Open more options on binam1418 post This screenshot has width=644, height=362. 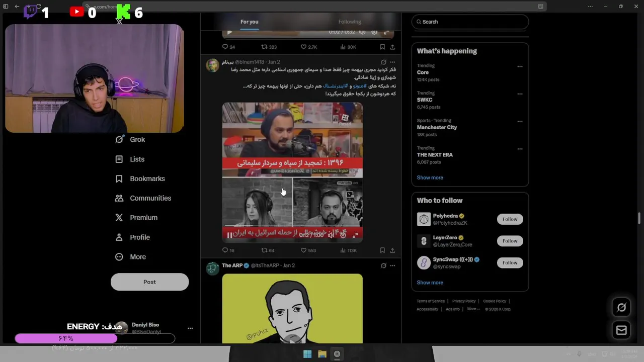[x=392, y=62]
